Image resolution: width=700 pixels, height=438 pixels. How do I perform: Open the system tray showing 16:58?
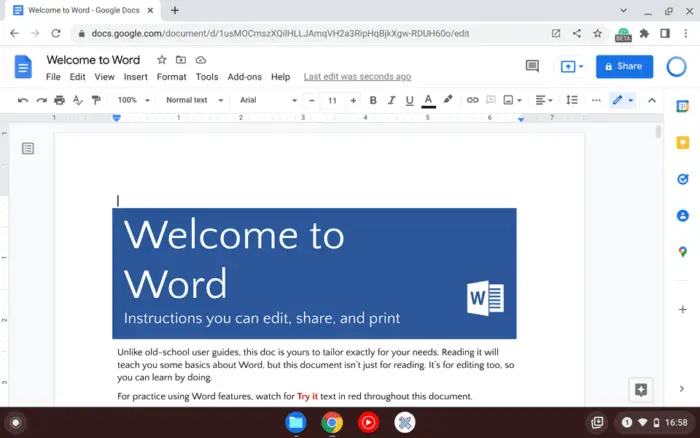(x=654, y=422)
